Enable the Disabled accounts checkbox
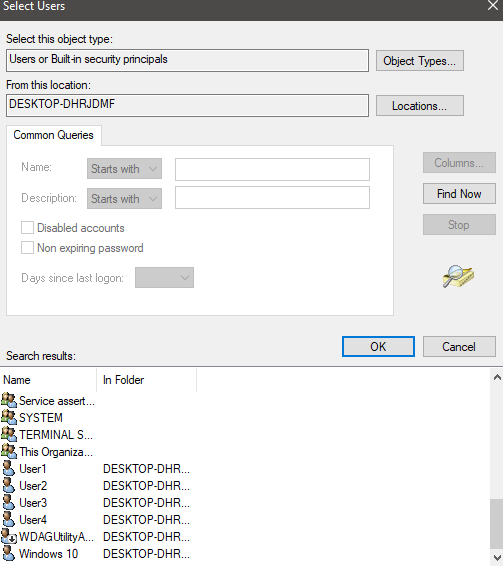The height and width of the screenshot is (567, 503). (27, 228)
